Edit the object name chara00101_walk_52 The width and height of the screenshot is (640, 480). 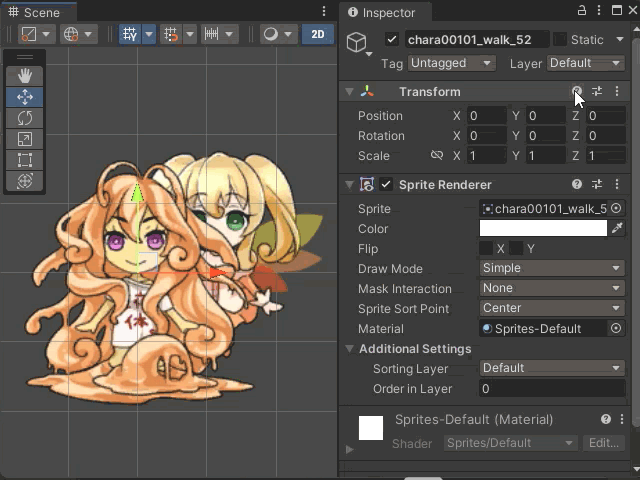[x=477, y=40]
